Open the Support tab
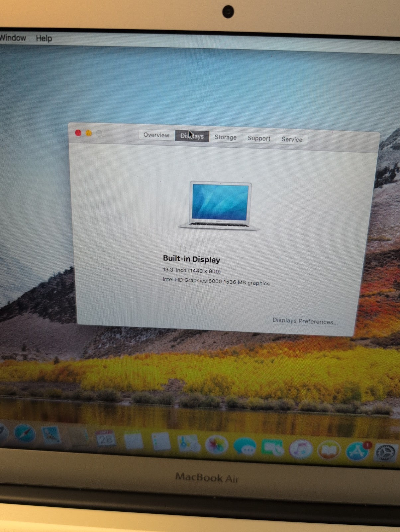400x532 pixels. [x=259, y=138]
